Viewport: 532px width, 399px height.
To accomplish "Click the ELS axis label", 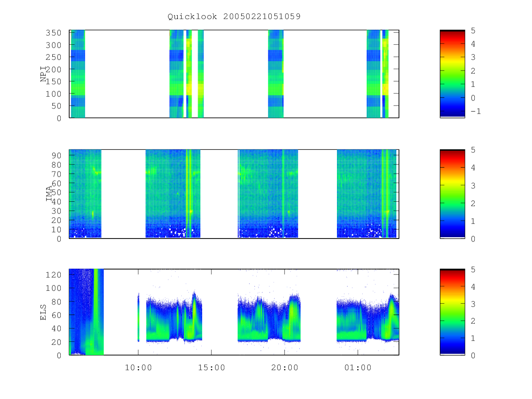I will 43,312.
